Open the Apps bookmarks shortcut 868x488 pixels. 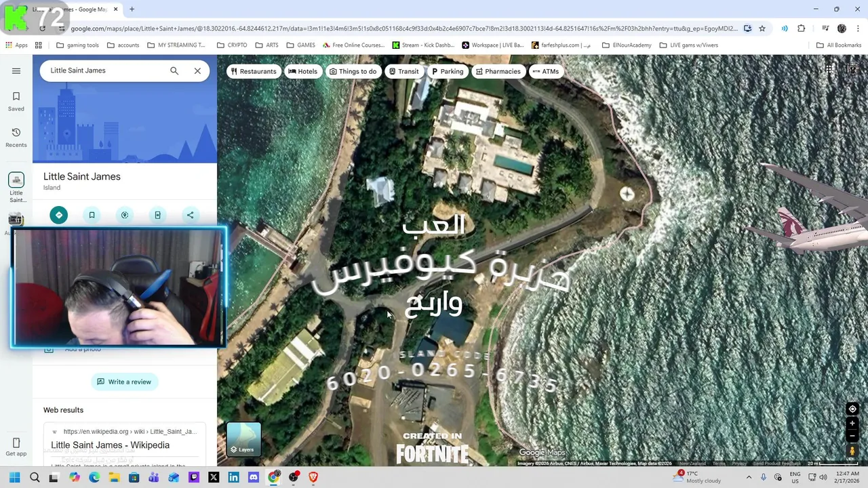[x=16, y=45]
